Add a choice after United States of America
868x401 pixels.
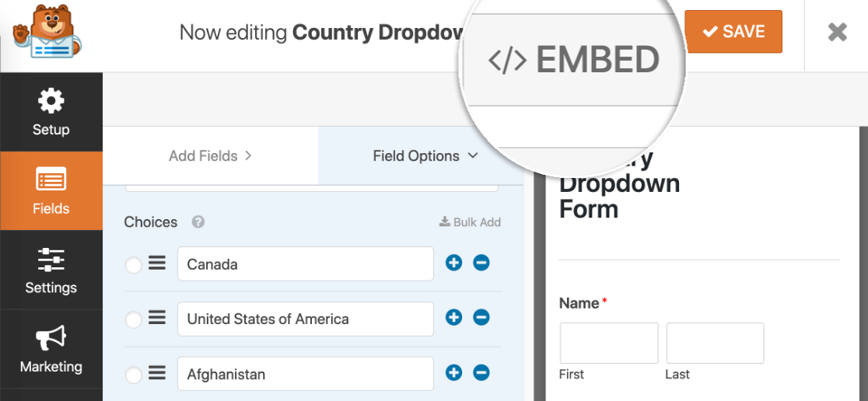click(x=454, y=317)
